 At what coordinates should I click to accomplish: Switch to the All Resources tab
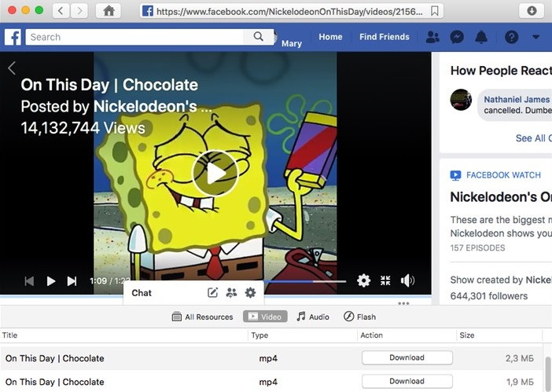203,317
